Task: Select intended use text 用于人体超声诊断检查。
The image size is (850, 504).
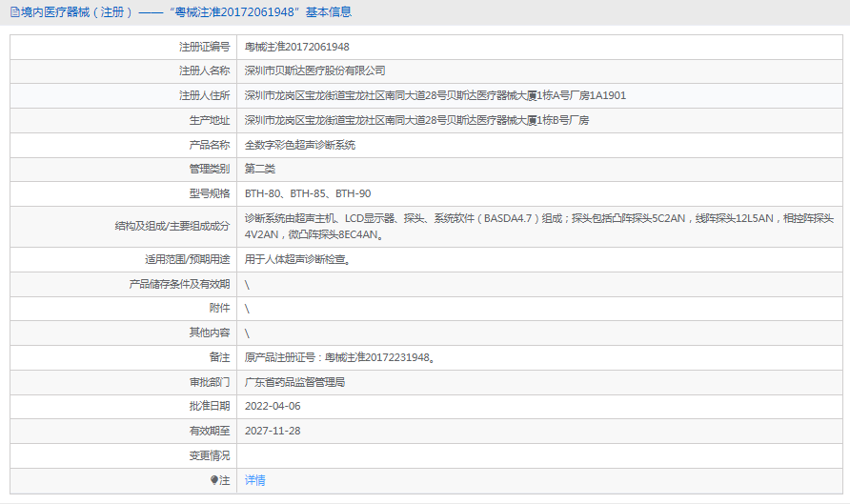Action: [x=297, y=259]
